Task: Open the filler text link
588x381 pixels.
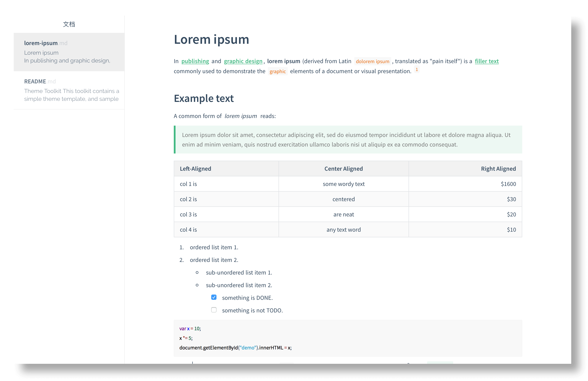Action: [487, 61]
